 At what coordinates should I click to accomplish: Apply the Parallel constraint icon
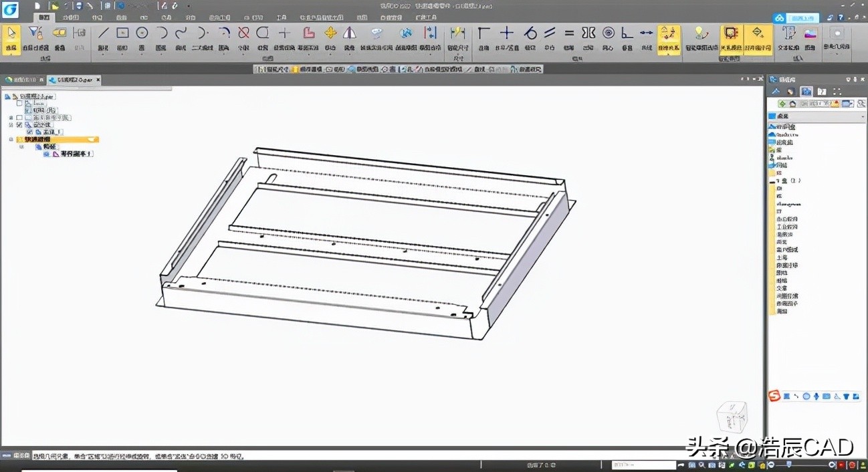550,34
